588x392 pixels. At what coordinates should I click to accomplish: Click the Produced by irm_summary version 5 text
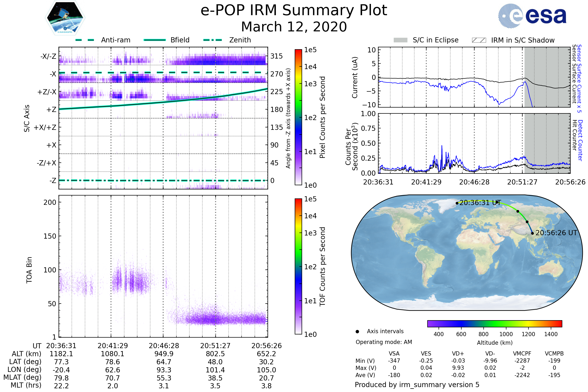click(417, 385)
